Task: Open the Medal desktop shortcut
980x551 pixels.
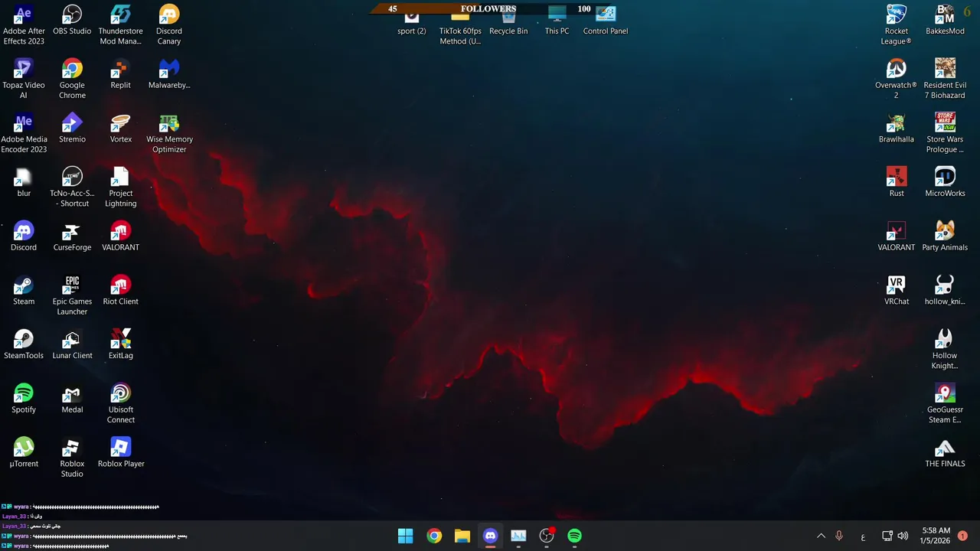Action: [72, 398]
